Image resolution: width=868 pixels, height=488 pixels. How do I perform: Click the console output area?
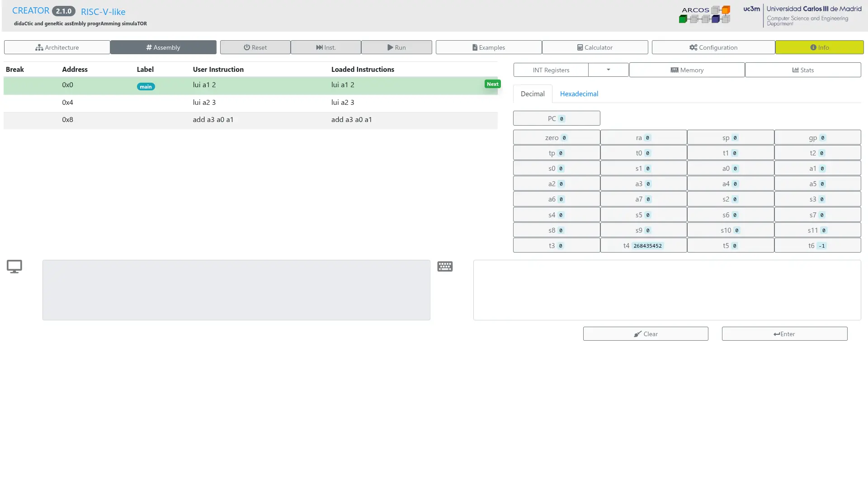[x=236, y=290]
